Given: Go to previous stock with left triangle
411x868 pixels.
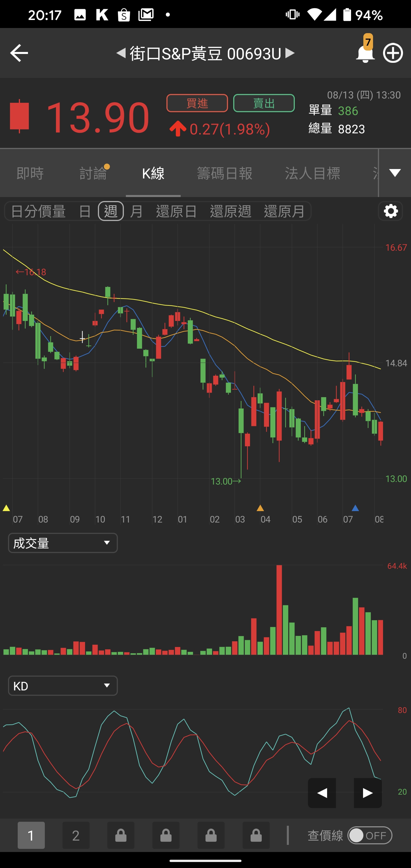Looking at the screenshot, I should (x=121, y=53).
